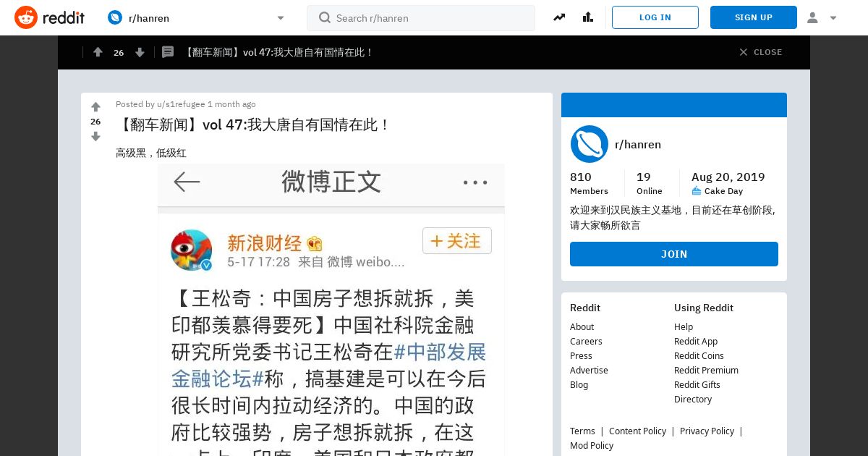Expand the r/hanren community dropdown
868x456 pixels.
tap(281, 18)
